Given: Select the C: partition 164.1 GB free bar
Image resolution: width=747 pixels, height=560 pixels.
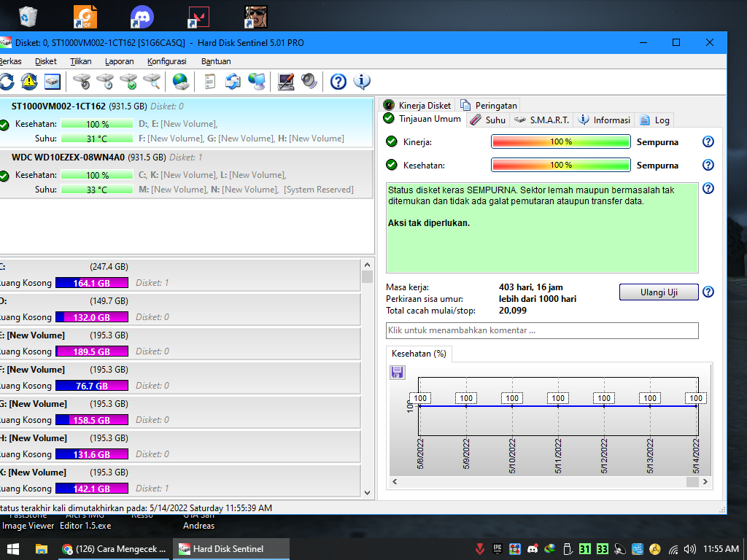Looking at the screenshot, I should pyautogui.click(x=91, y=283).
